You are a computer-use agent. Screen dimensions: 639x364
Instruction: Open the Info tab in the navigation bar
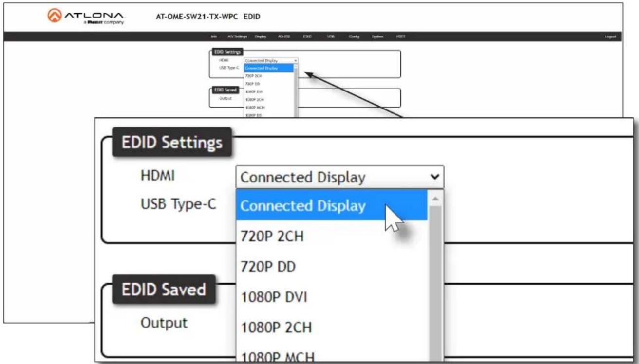point(214,36)
